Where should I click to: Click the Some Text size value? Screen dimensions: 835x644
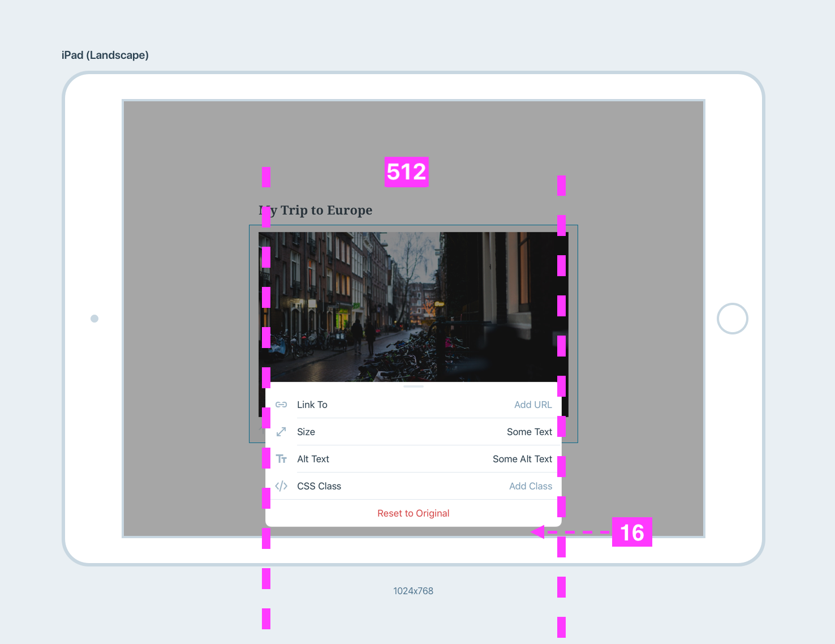(x=529, y=431)
